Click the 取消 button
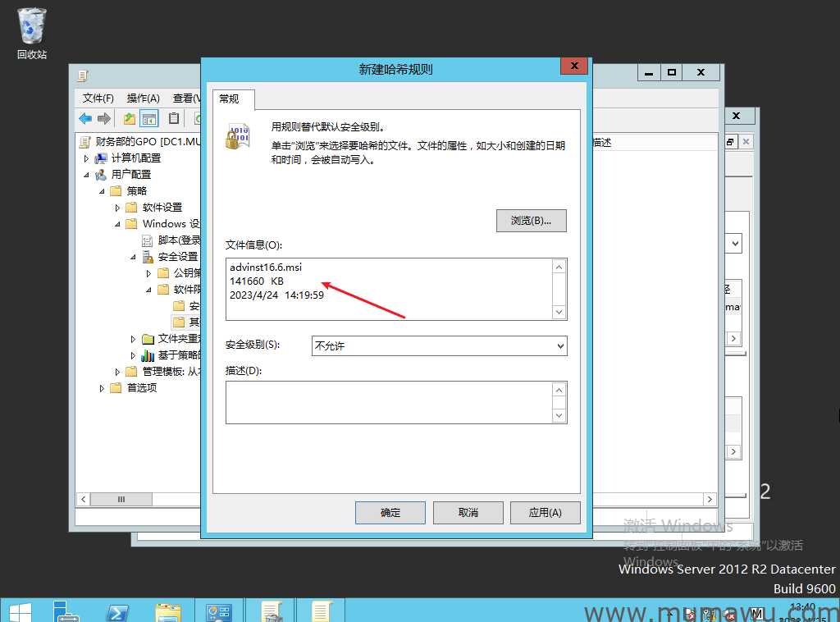 tap(468, 513)
